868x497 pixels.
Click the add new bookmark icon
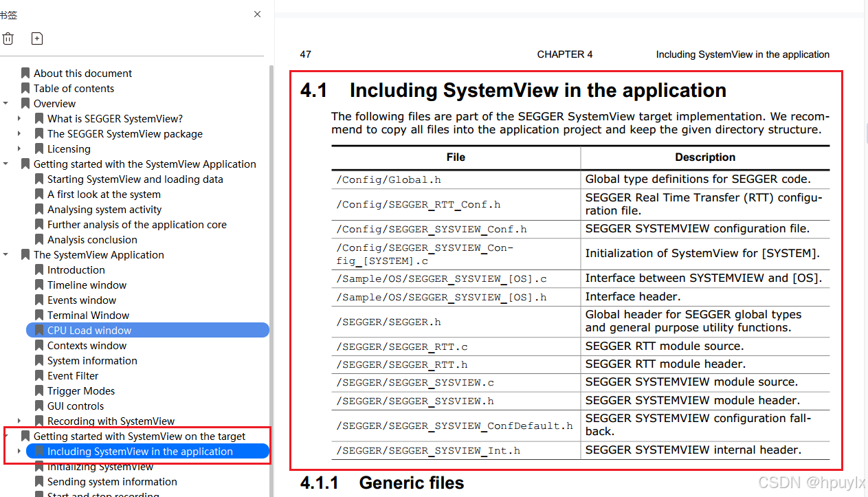click(37, 38)
